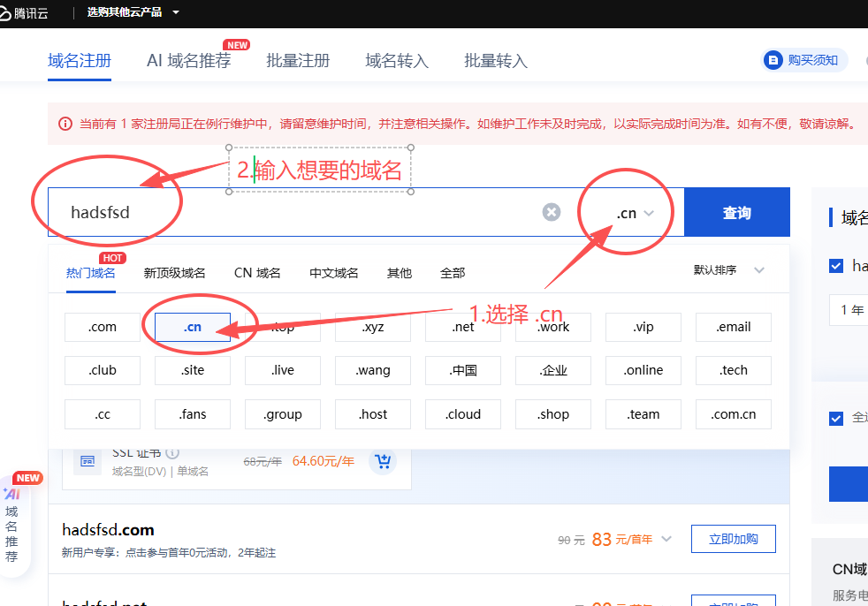Add the SSL certificate to cart
The width and height of the screenshot is (868, 606).
(x=383, y=461)
